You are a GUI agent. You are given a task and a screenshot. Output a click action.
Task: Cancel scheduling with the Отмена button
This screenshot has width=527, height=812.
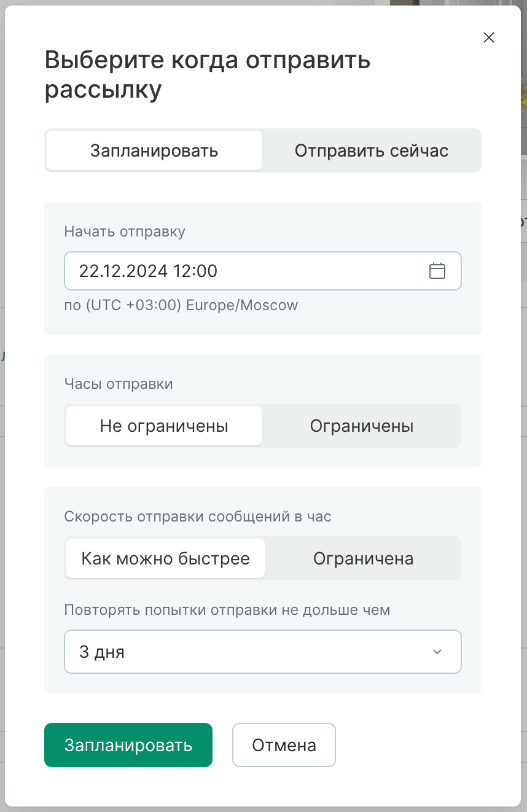pyautogui.click(x=284, y=744)
